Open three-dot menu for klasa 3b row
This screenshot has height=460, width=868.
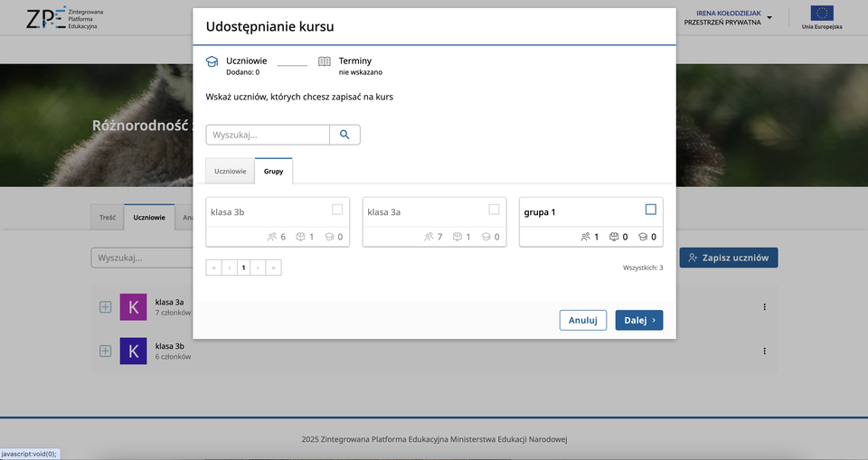point(764,351)
